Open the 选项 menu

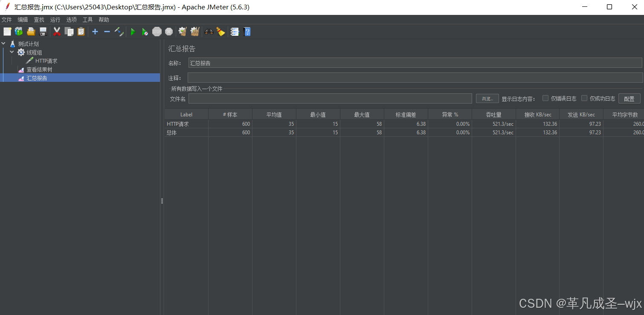tap(72, 20)
